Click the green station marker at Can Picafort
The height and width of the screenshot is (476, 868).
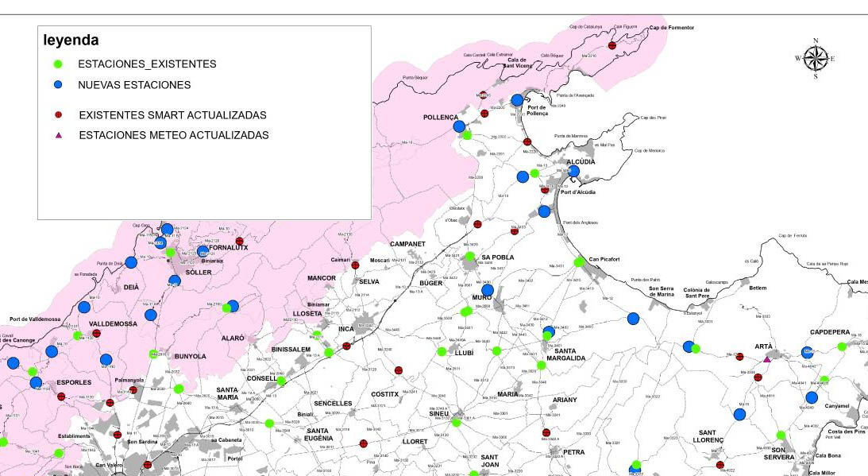tap(579, 261)
